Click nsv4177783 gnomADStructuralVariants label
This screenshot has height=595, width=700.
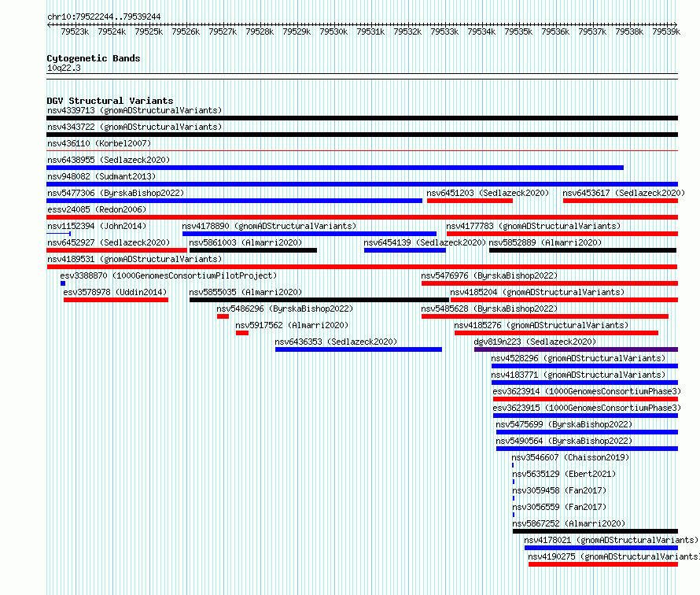tap(533, 226)
